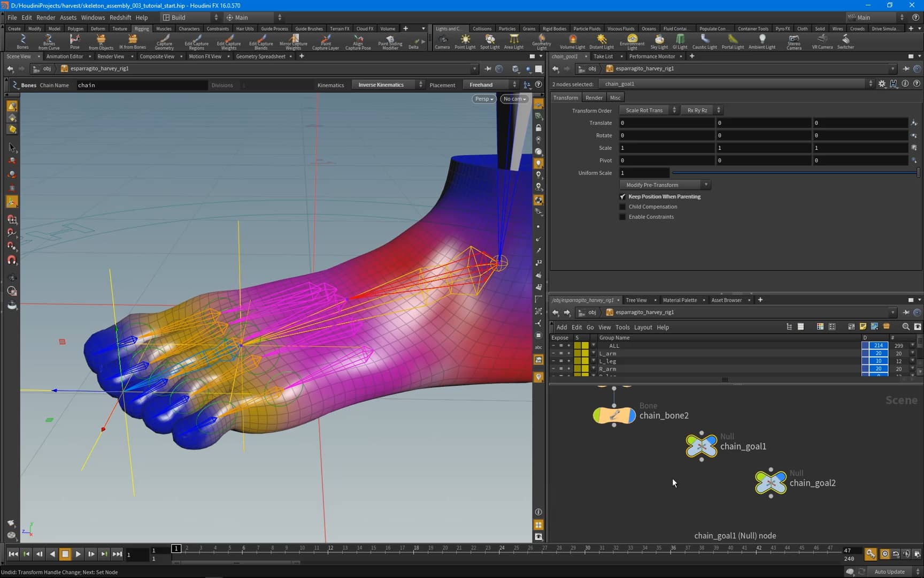
Task: Select the Bones tool on the Rigging shelf
Action: click(22, 42)
